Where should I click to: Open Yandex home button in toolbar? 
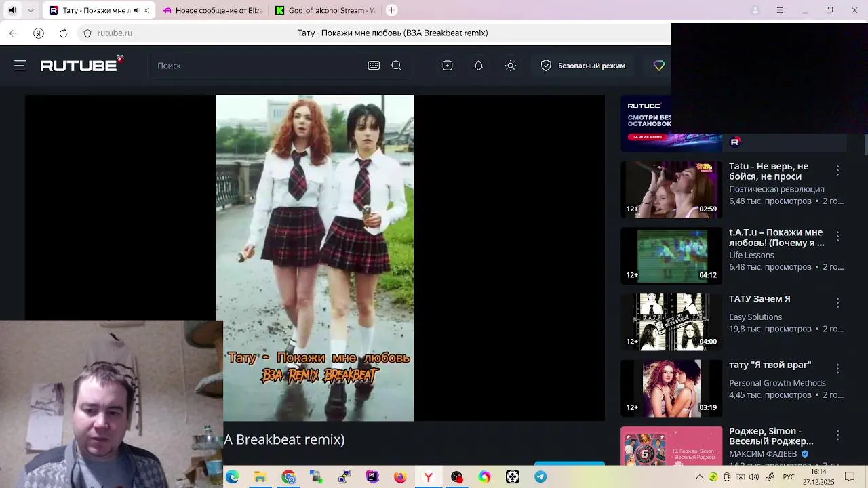[39, 33]
